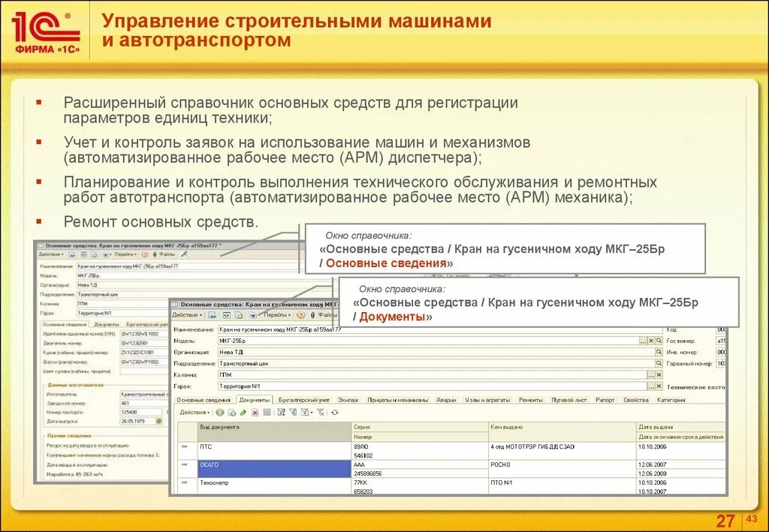This screenshot has height=532, width=769.
Task: Switch to the Бухгалтерский учет tab in front window
Action: [304, 400]
